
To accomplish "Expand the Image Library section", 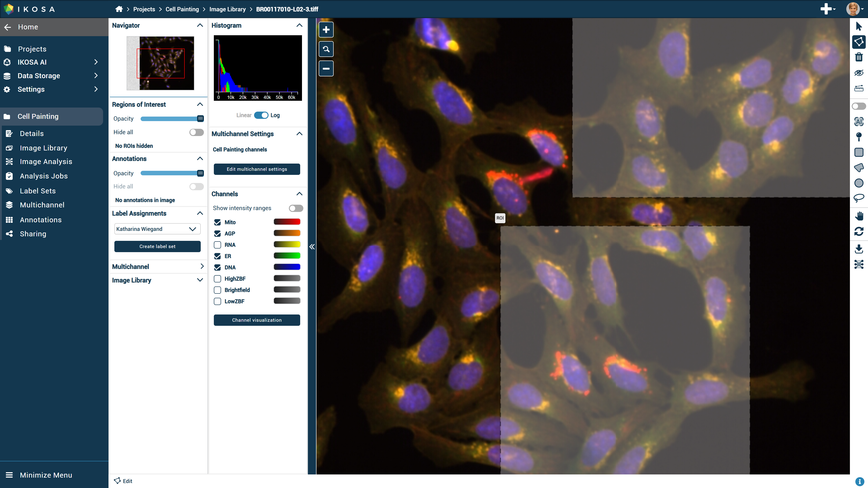I will (199, 280).
